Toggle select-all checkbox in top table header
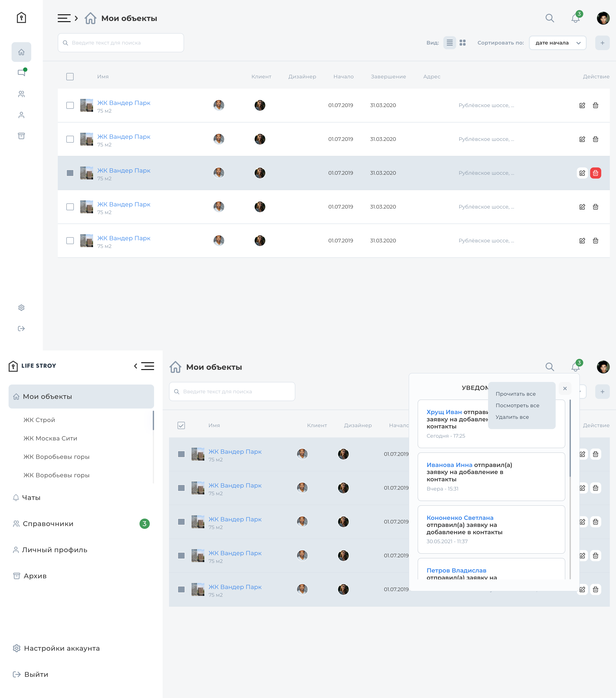The image size is (616, 698). coord(70,77)
